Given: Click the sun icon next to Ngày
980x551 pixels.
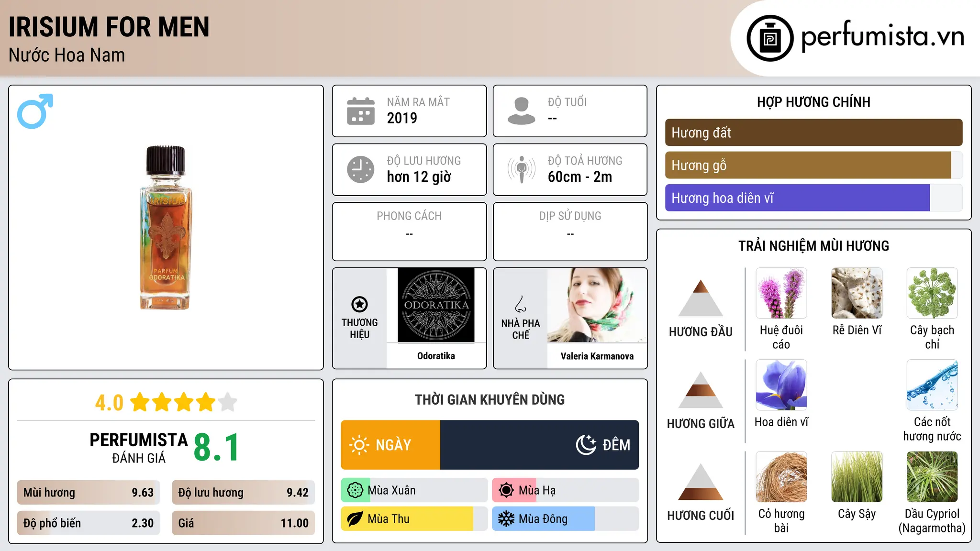Looking at the screenshot, I should pos(359,445).
